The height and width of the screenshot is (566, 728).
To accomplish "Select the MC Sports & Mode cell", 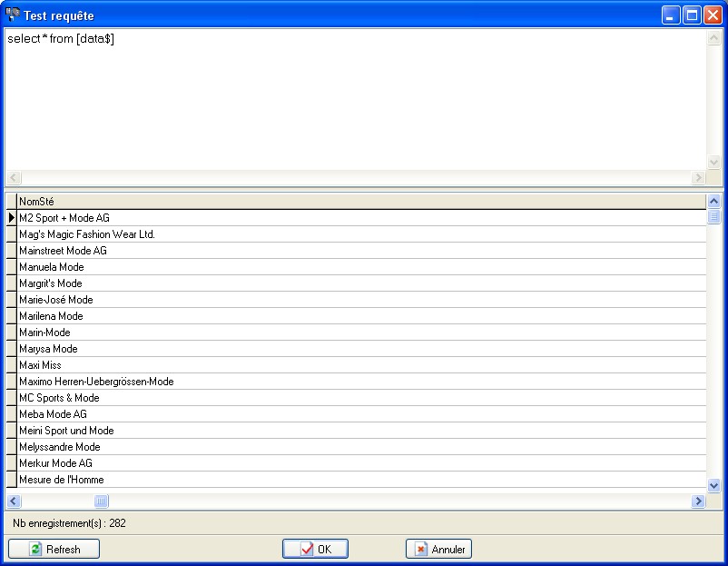I will click(x=60, y=398).
